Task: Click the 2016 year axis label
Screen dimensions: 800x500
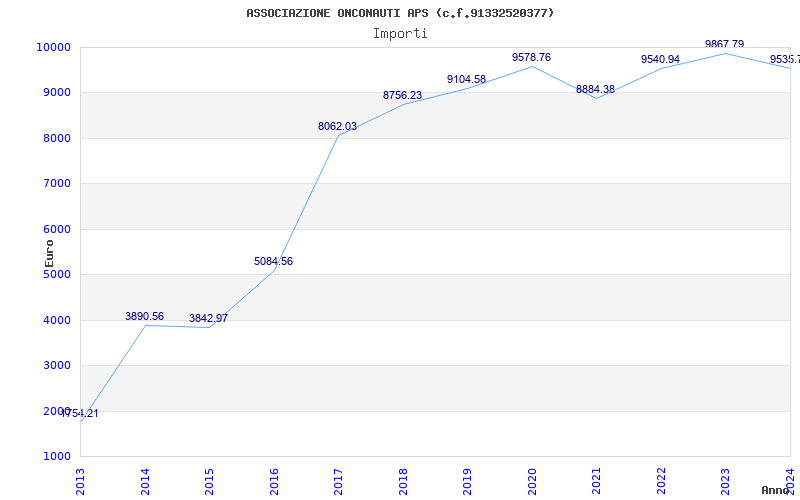Action: point(274,481)
